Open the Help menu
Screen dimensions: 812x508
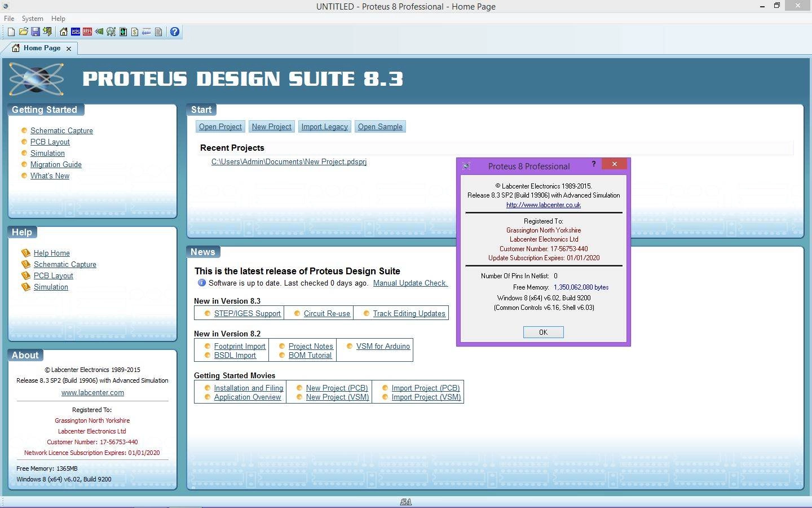(58, 19)
